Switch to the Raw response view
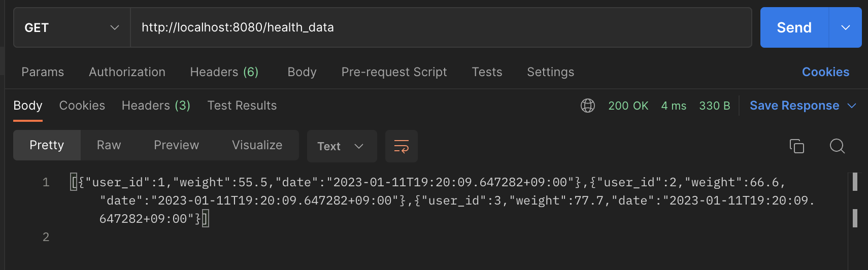Screen dimensions: 868x270 109,145
